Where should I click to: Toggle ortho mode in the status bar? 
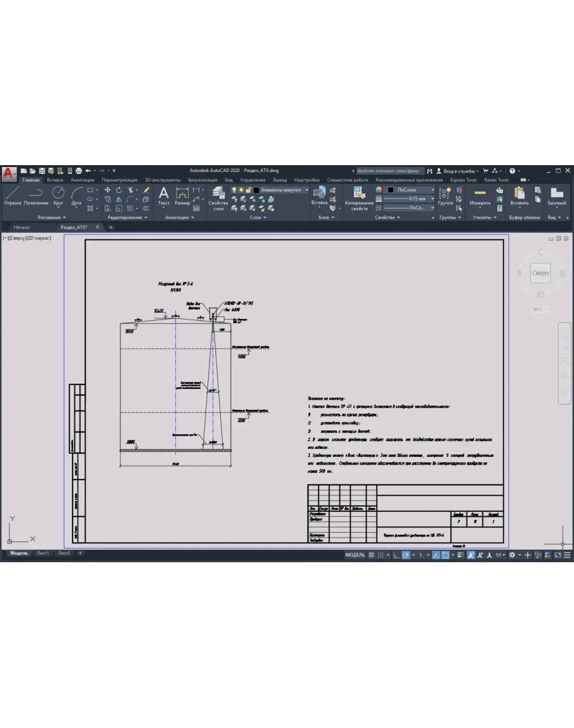[x=395, y=555]
